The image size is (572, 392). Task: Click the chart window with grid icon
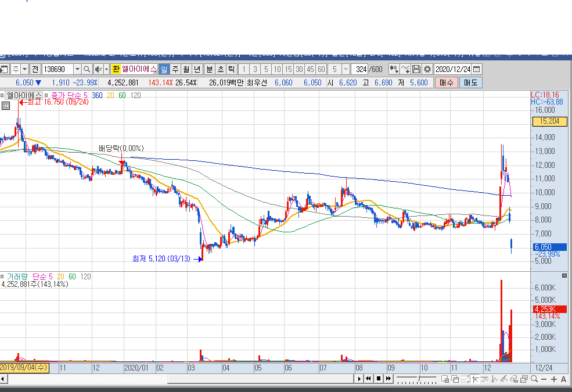pos(445,379)
